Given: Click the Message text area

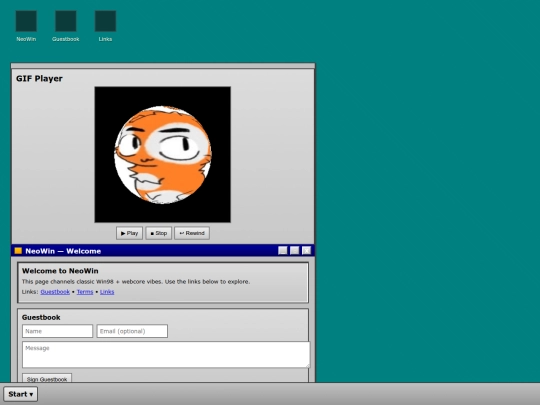Looking at the screenshot, I should click(166, 355).
